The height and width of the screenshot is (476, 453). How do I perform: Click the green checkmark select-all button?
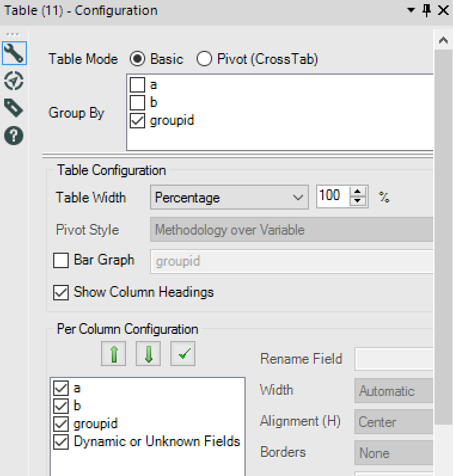(x=183, y=354)
